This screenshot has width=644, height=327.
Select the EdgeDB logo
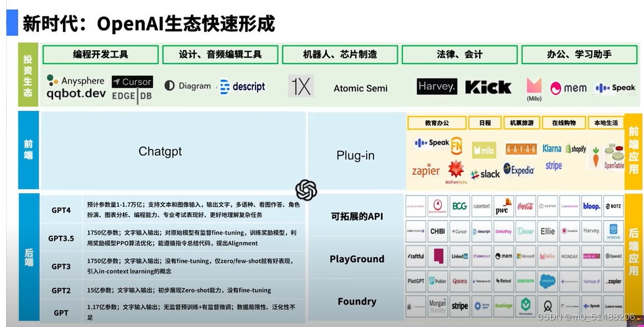pyautogui.click(x=132, y=96)
